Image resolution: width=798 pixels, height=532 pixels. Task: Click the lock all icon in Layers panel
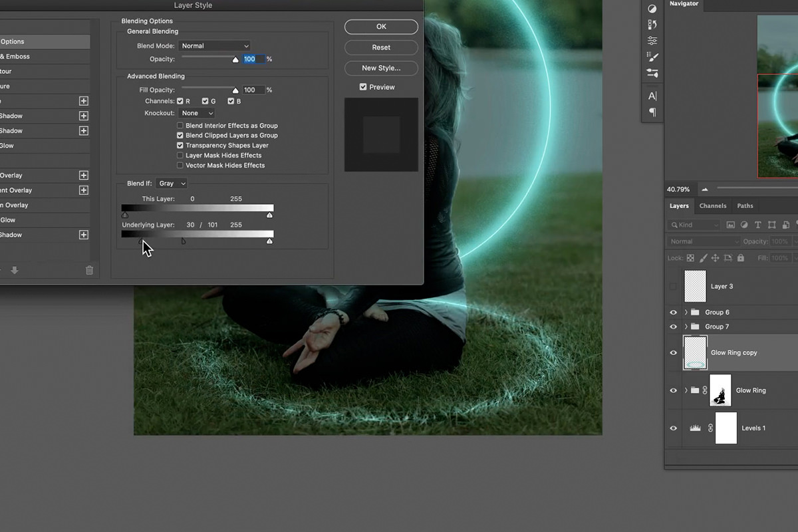coord(741,258)
